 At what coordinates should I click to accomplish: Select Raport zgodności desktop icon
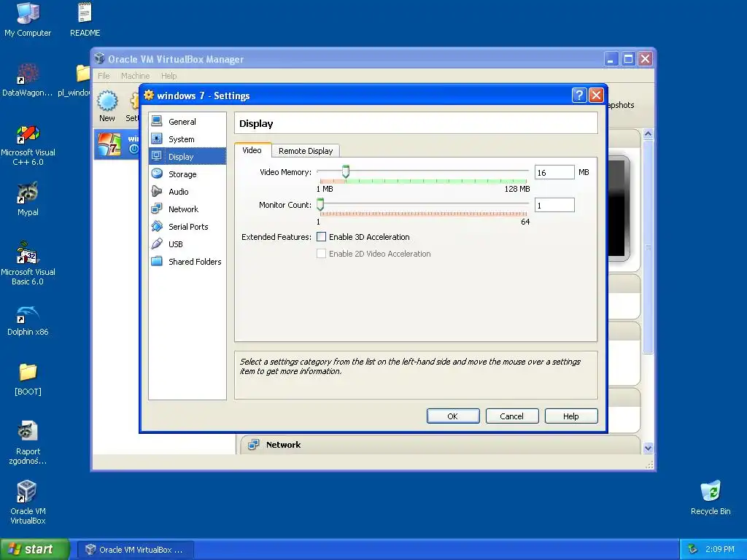(28, 443)
